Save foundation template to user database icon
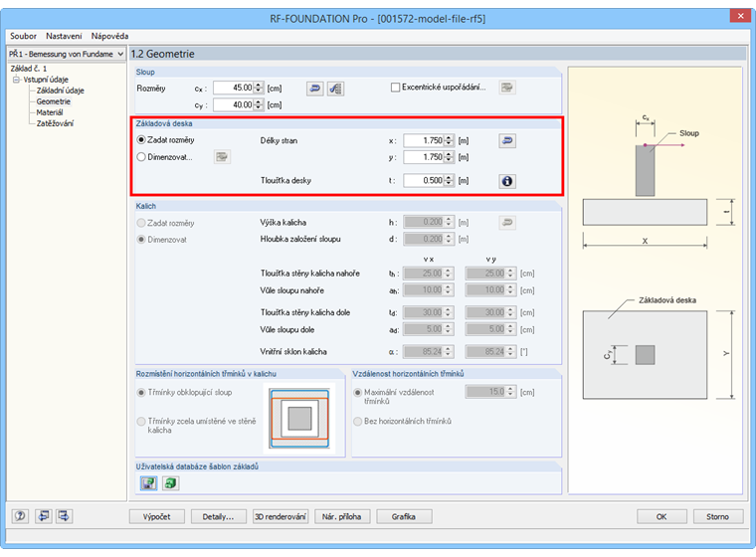756x557 pixels. pos(148,482)
